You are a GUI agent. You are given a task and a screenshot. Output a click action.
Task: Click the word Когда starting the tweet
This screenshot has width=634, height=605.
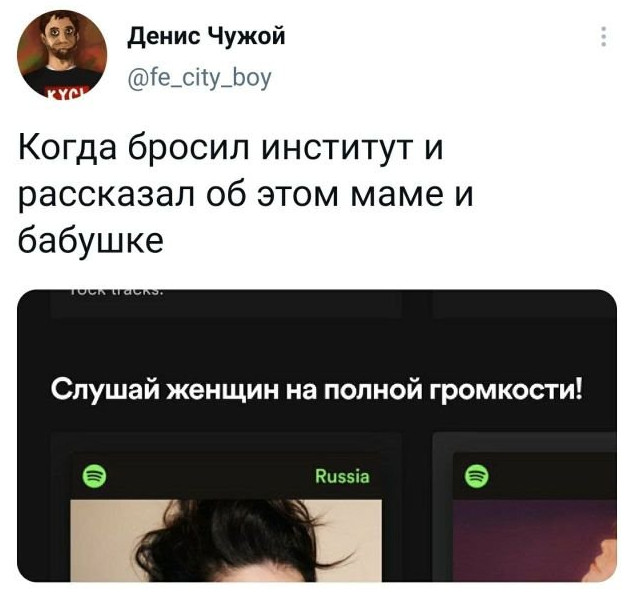coord(68,148)
